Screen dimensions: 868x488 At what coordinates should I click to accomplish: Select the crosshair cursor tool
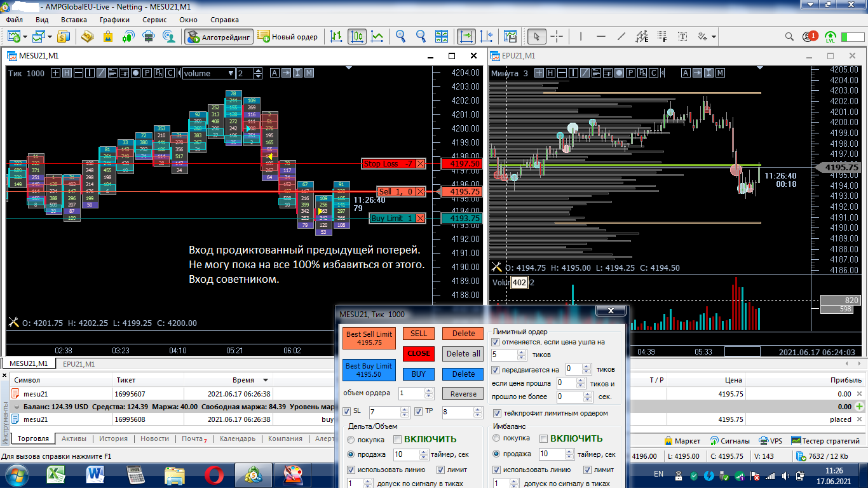[557, 36]
